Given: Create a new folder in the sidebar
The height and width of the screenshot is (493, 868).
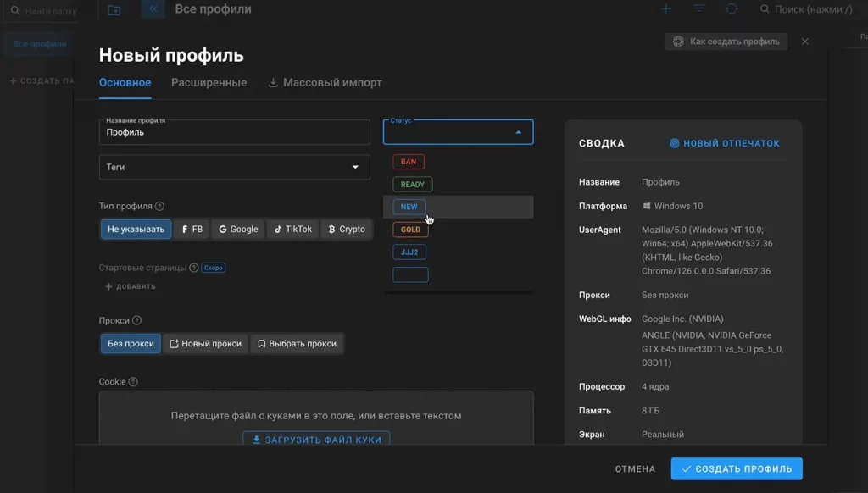Looking at the screenshot, I should click(114, 10).
